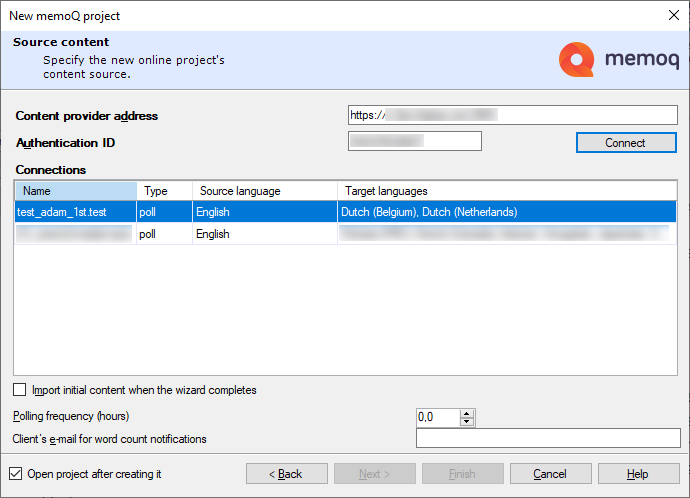
Task: Close the New memoQ project dialog
Action: pyautogui.click(x=671, y=15)
